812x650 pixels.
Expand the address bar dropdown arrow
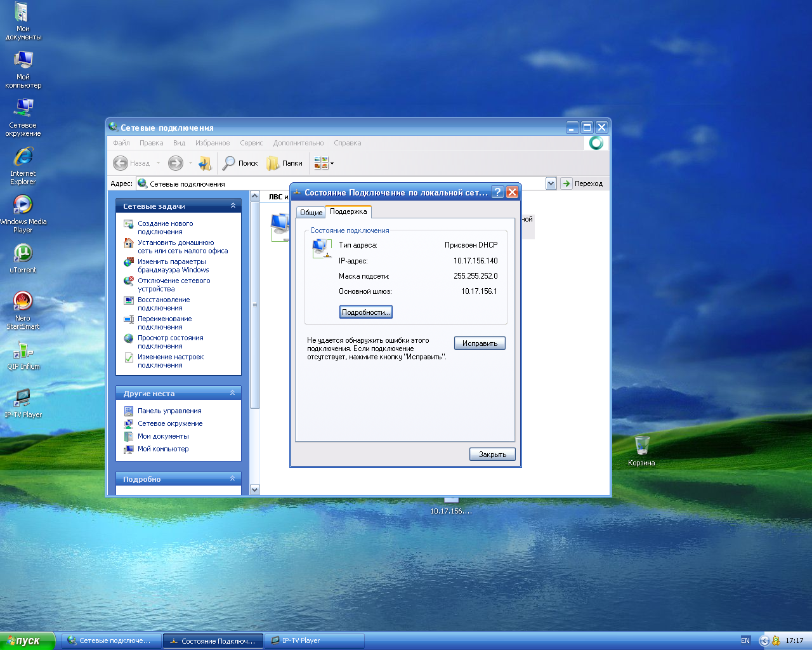pos(550,183)
